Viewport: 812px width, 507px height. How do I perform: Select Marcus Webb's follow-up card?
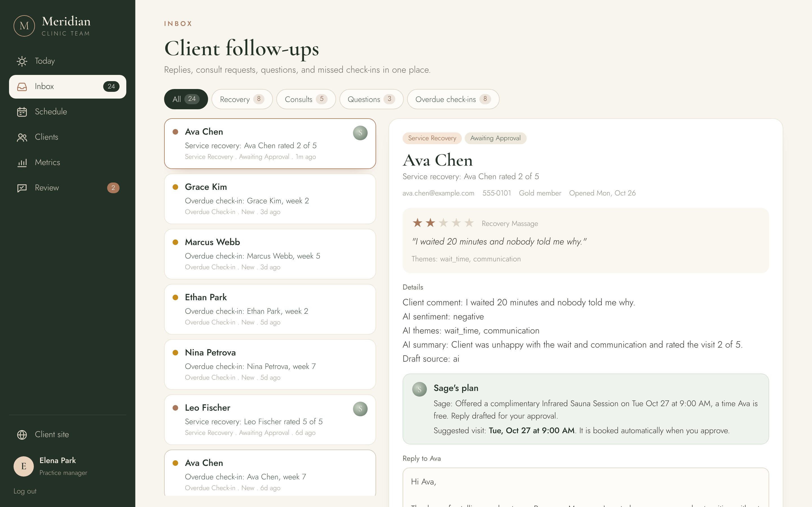[x=270, y=254]
